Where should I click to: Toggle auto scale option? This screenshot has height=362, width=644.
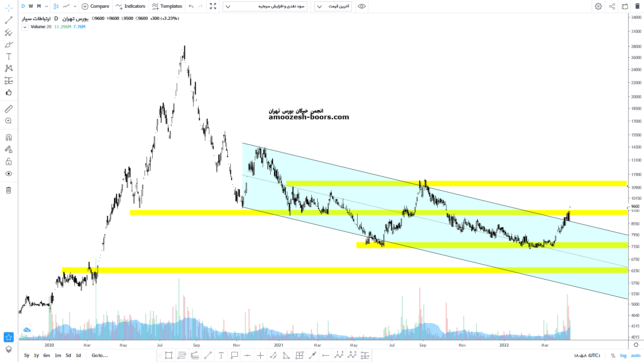[636, 356]
